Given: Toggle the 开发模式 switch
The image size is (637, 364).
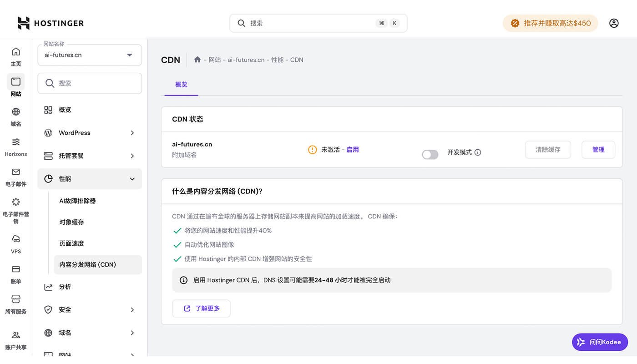Looking at the screenshot, I should point(430,154).
